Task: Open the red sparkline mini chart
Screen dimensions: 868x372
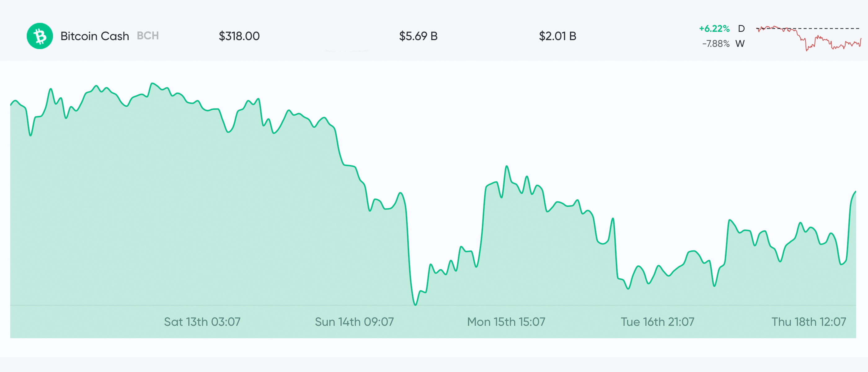Action: click(809, 39)
